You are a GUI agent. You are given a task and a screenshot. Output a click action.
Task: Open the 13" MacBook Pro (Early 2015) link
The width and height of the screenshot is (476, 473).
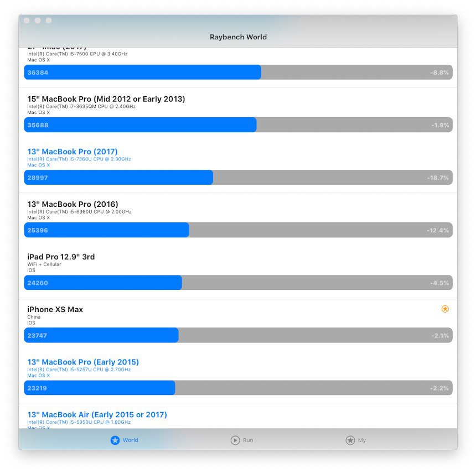(83, 362)
